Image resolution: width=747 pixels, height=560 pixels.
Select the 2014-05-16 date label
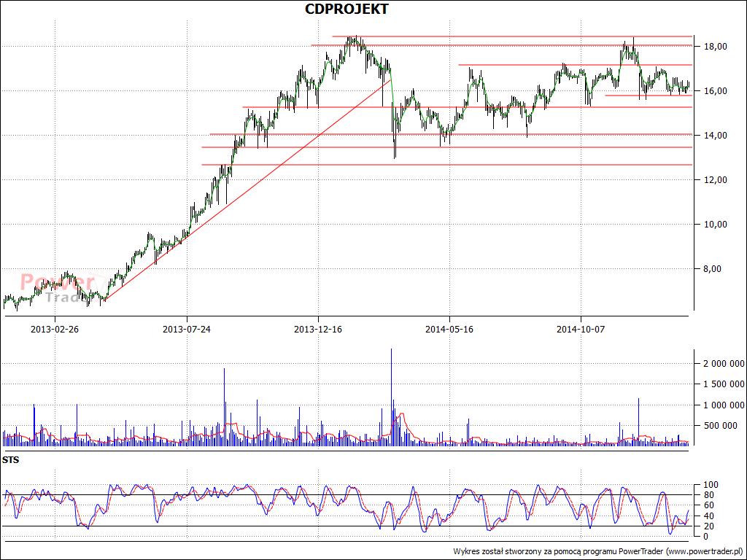click(x=449, y=329)
